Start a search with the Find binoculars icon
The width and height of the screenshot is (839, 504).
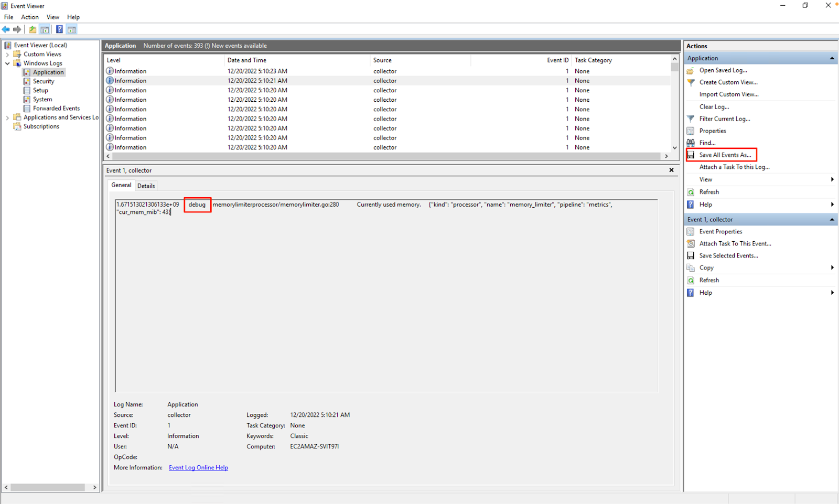691,143
